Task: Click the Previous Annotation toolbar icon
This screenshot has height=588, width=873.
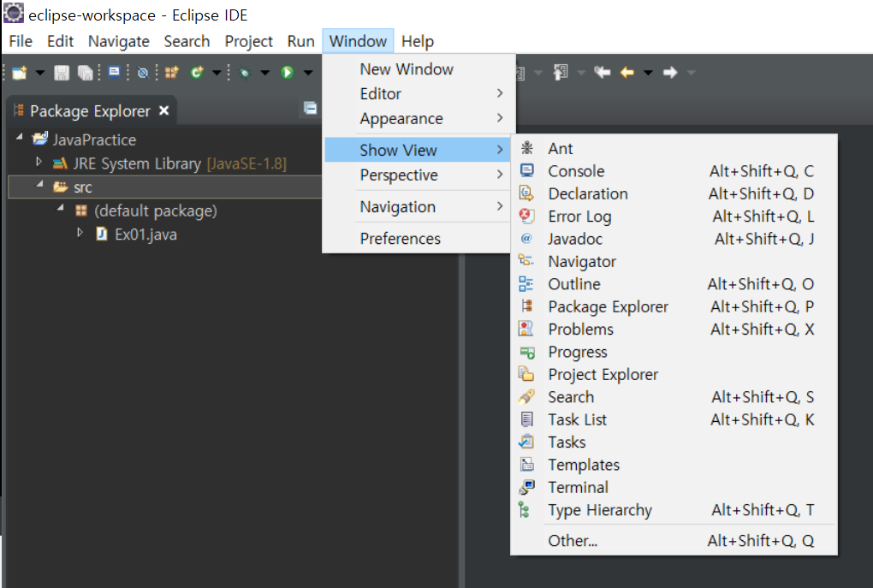Action: click(560, 73)
